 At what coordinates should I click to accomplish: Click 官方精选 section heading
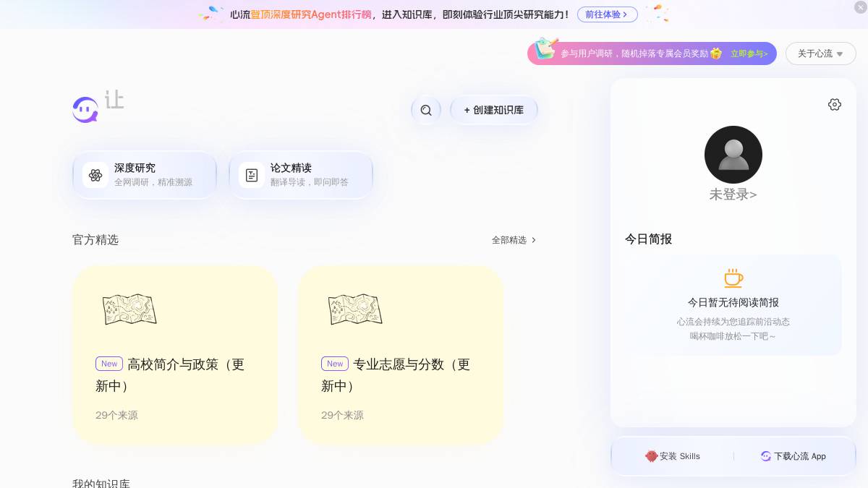pos(95,240)
